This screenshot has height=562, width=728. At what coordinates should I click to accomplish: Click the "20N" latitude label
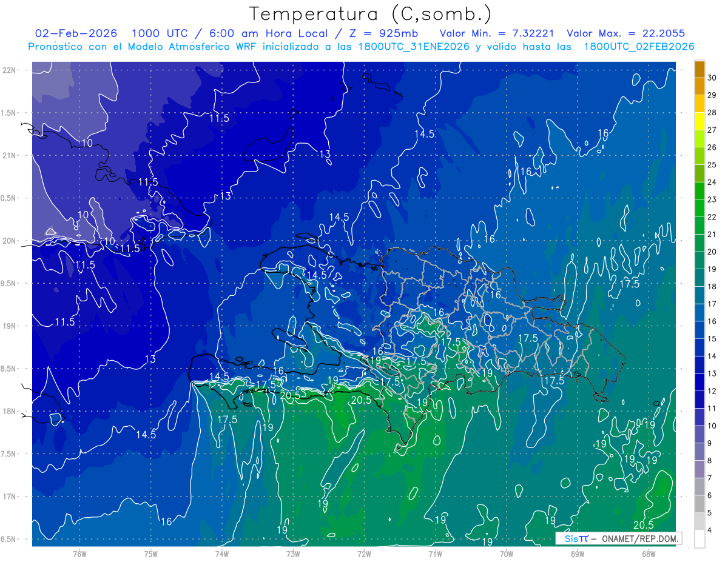[x=9, y=241]
